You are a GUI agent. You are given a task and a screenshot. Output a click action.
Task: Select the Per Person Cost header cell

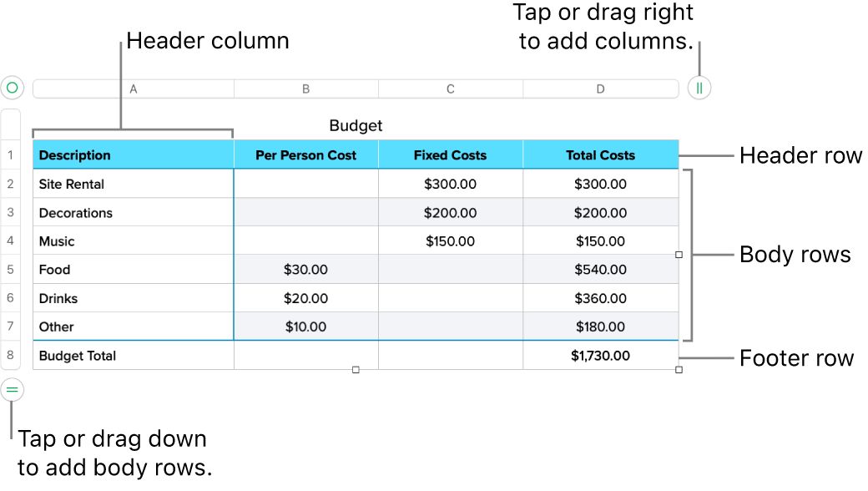point(305,154)
